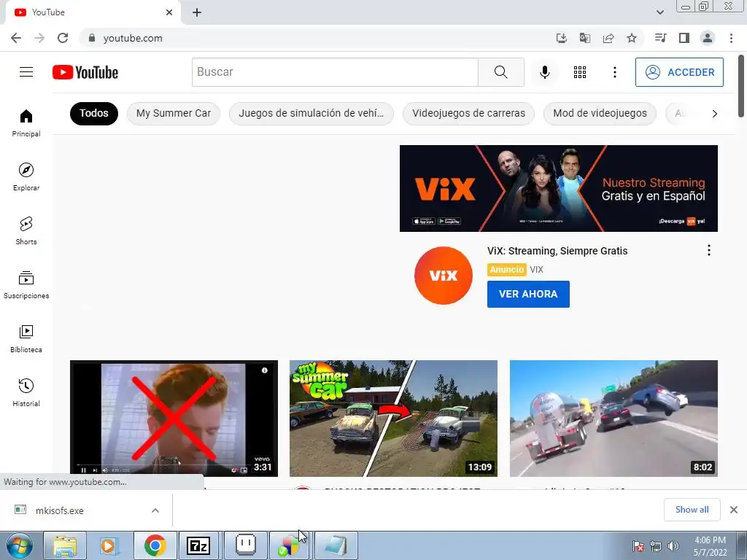This screenshot has width=747, height=560.
Task: Click Show all downloads button
Action: (x=692, y=510)
